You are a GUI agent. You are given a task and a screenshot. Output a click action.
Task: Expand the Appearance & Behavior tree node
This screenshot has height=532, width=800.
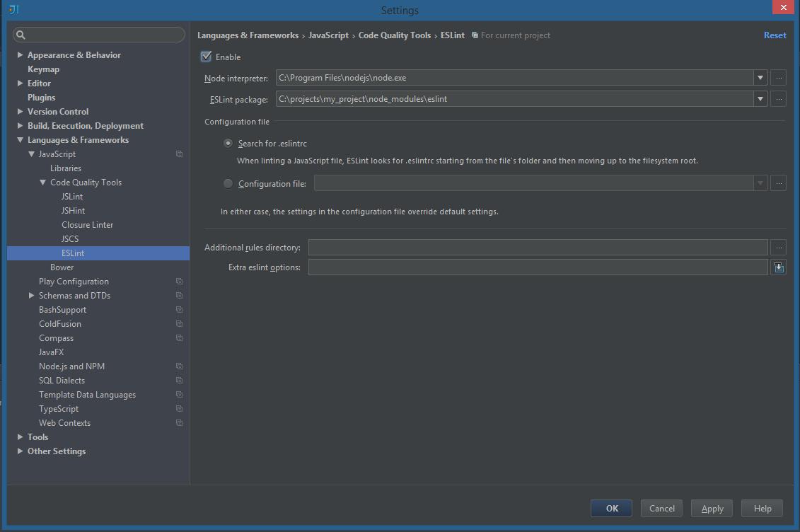click(x=21, y=55)
